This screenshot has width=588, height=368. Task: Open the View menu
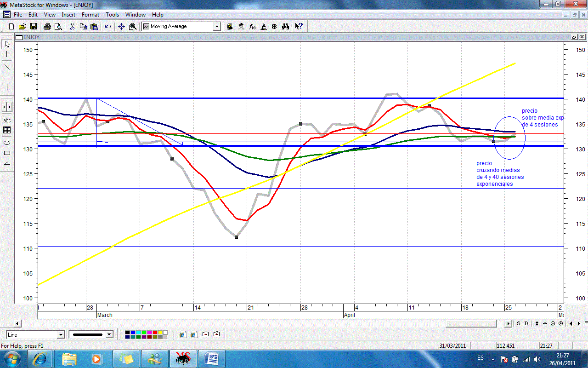click(50, 15)
